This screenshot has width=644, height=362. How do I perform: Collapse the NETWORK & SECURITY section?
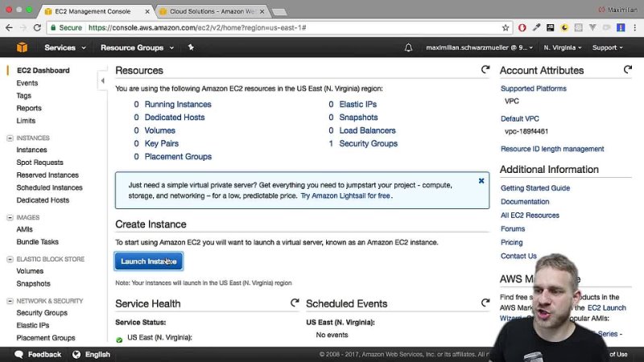point(10,301)
